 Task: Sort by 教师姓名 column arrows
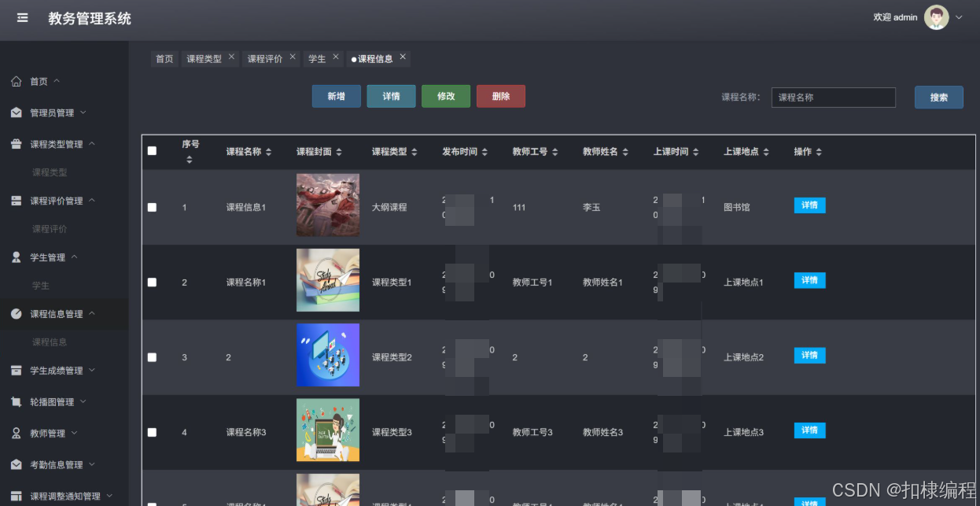coord(624,152)
